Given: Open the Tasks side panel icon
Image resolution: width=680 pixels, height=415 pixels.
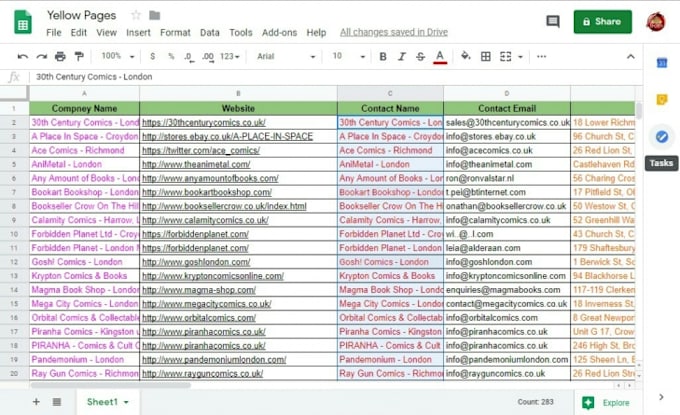Looking at the screenshot, I should point(662,137).
